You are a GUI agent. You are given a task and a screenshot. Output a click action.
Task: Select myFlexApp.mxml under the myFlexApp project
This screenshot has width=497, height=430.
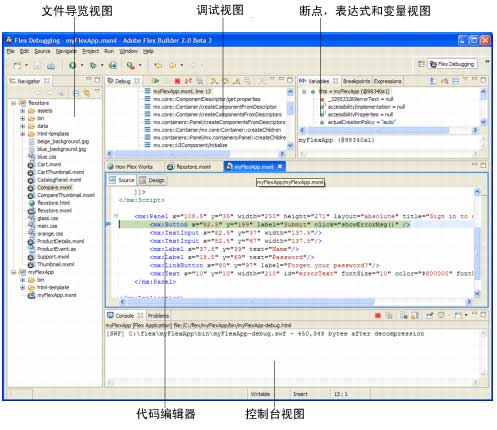[x=56, y=295]
